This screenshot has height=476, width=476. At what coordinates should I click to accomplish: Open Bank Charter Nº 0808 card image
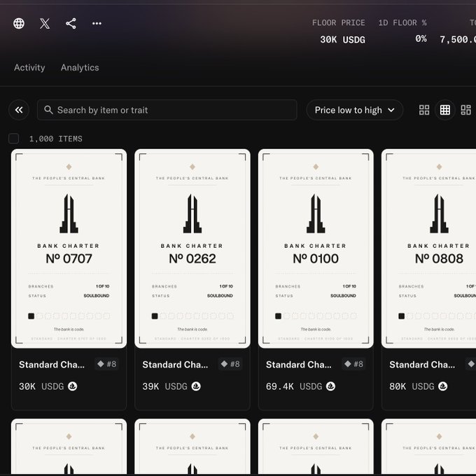pyautogui.click(x=428, y=248)
